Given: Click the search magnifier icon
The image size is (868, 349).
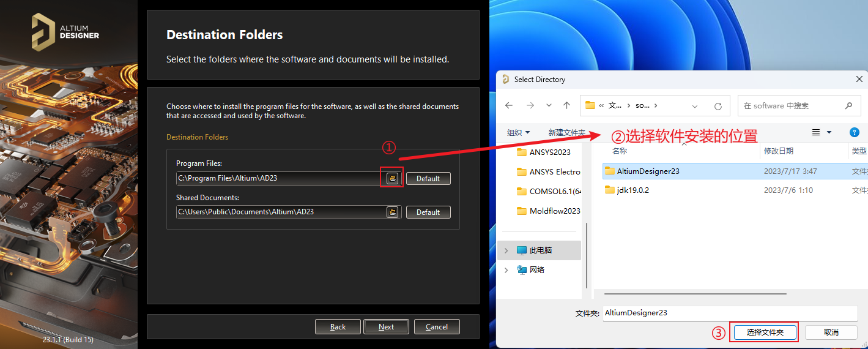Looking at the screenshot, I should pos(848,105).
